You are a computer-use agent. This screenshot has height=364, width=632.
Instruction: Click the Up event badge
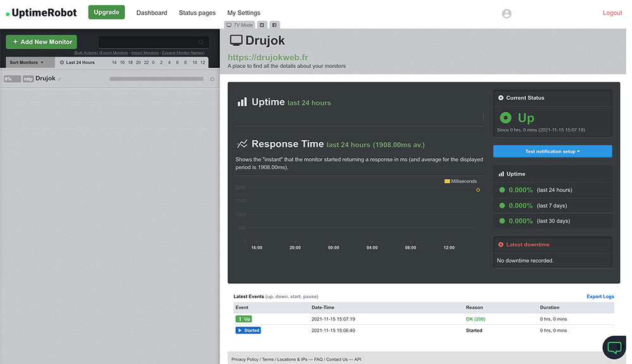coord(243,319)
